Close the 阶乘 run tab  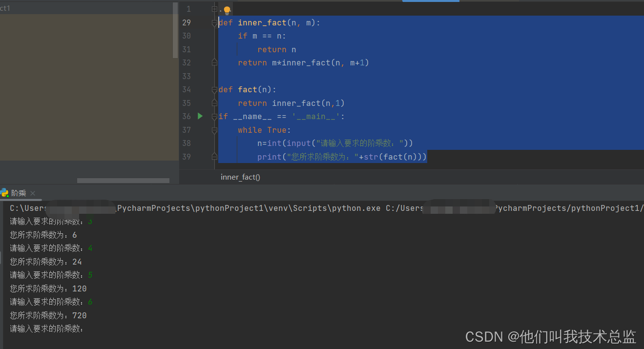[x=33, y=193]
